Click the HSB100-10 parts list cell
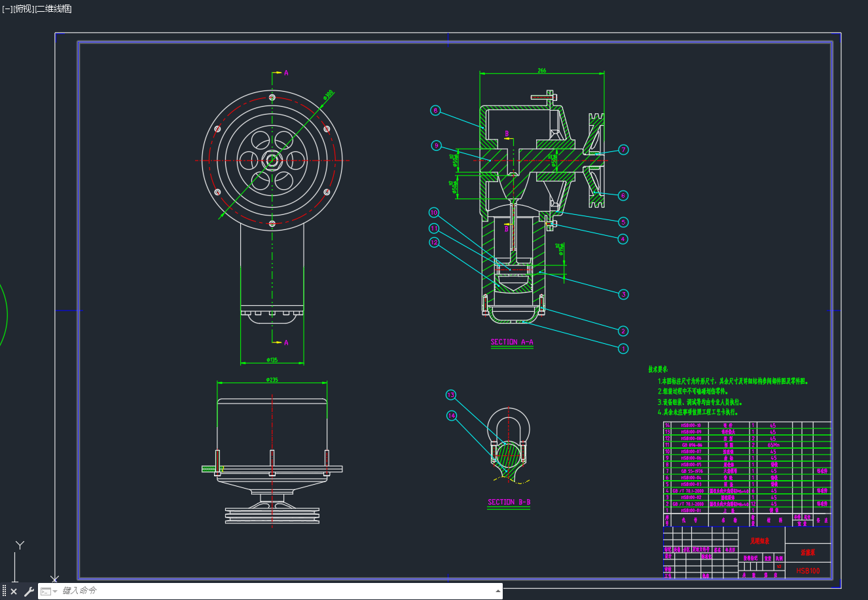This screenshot has height=600, width=868. [x=691, y=425]
